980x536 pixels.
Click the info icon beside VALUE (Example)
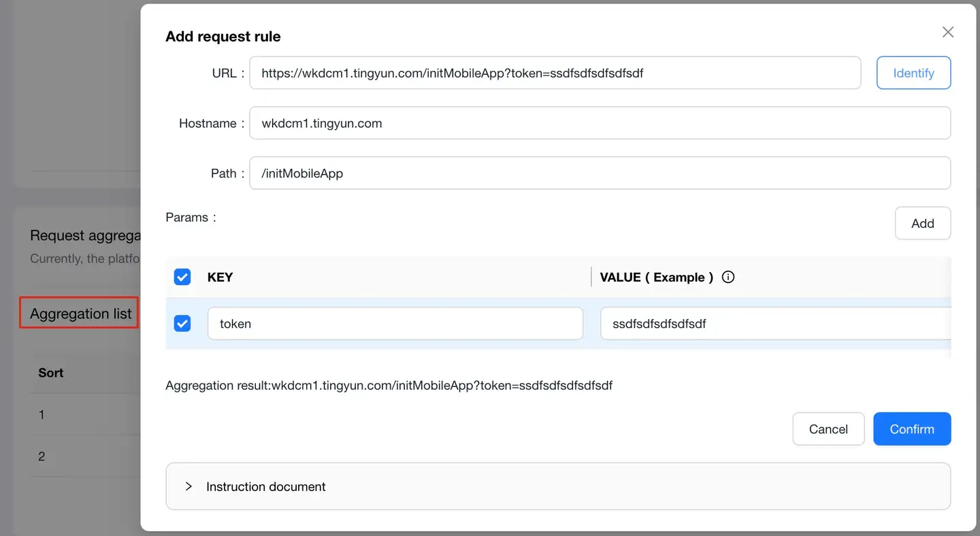pos(728,277)
